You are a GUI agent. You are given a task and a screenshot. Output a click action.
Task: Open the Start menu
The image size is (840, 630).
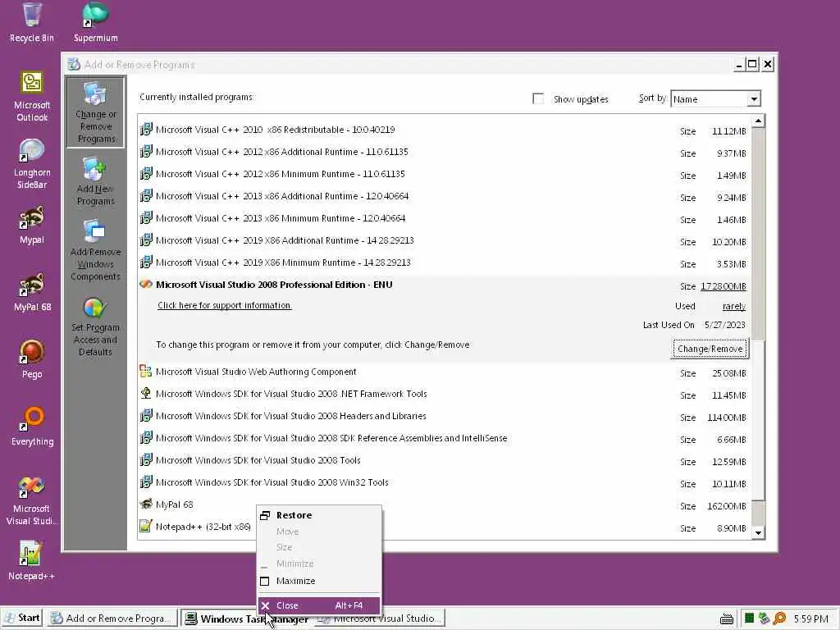[22, 619]
